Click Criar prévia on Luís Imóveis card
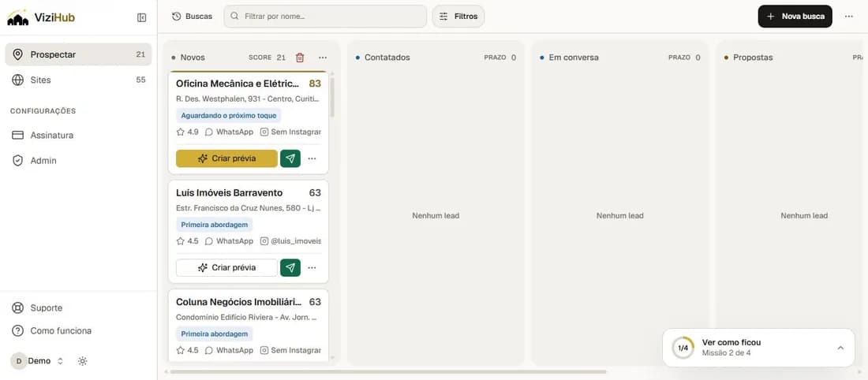The width and height of the screenshot is (868, 380). [x=227, y=268]
